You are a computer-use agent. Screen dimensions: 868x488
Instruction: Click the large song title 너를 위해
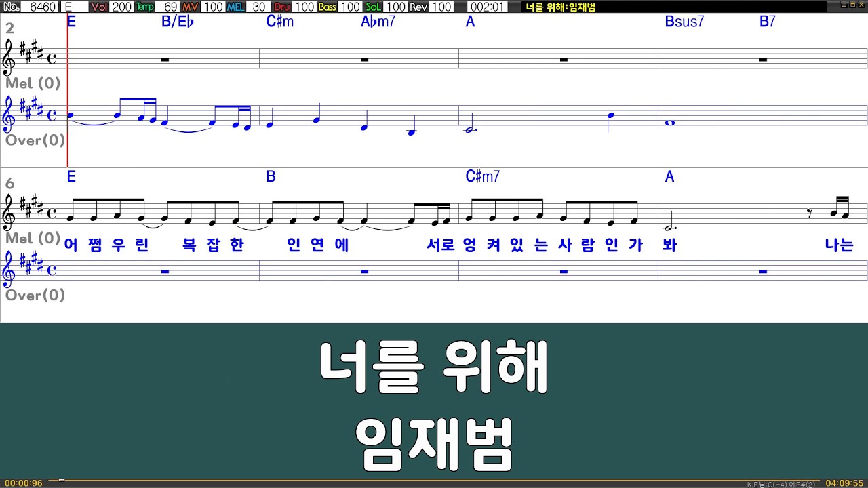[x=434, y=368]
